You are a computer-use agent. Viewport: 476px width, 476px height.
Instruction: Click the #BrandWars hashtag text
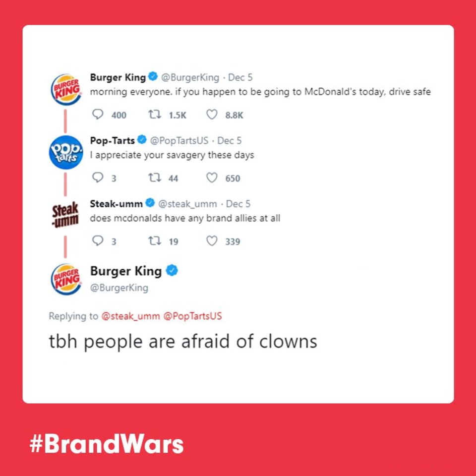coord(107,444)
